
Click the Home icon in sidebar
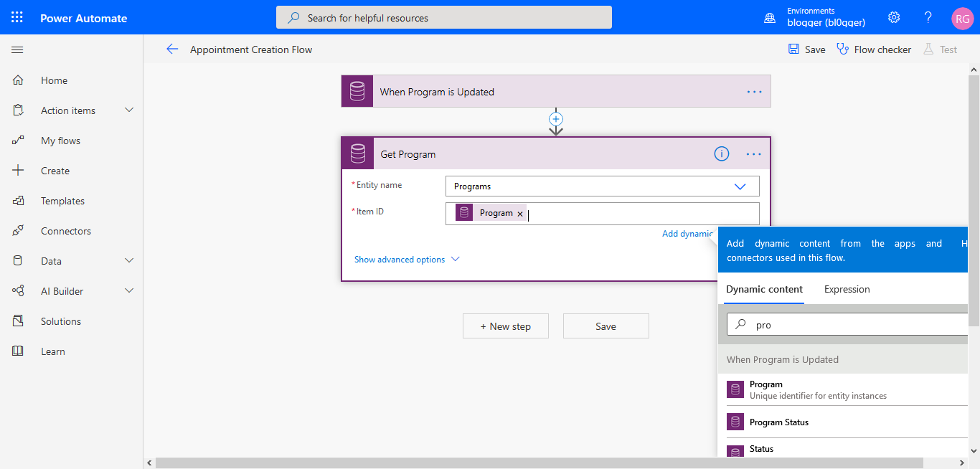[18, 80]
